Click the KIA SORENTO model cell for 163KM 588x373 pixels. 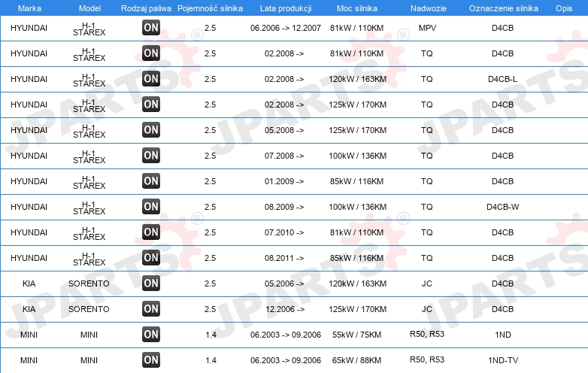pyautogui.click(x=89, y=284)
